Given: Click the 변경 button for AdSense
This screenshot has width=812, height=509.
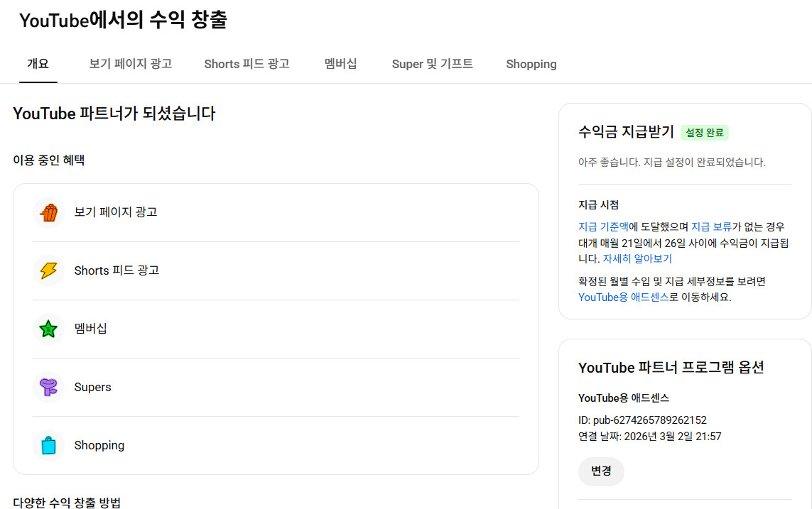Looking at the screenshot, I should click(x=601, y=471).
